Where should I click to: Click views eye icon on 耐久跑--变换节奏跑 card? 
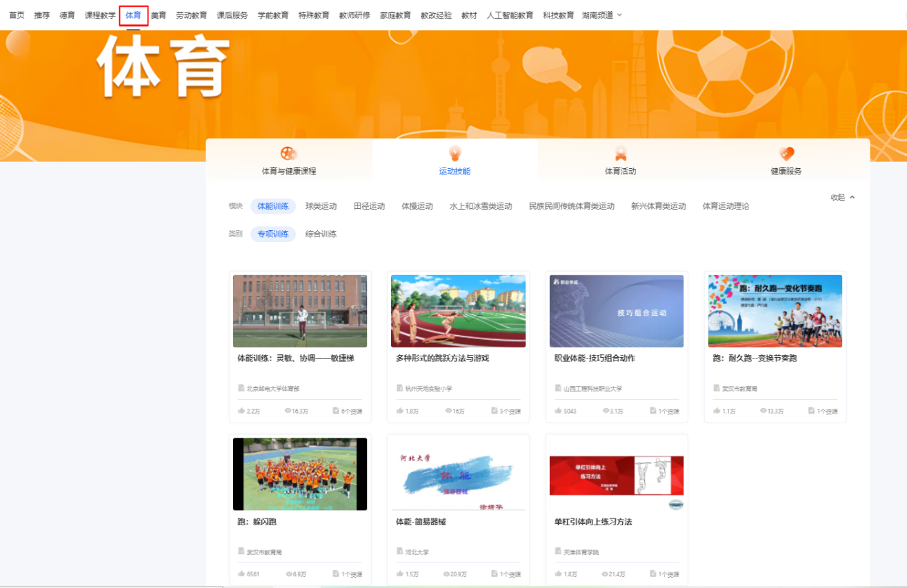pos(764,411)
